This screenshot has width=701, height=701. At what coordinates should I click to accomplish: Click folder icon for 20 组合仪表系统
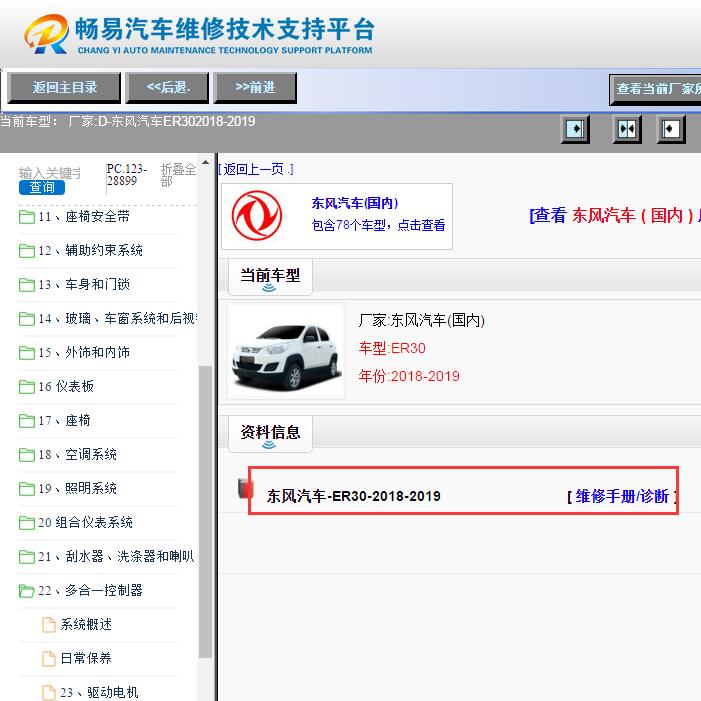coord(27,523)
